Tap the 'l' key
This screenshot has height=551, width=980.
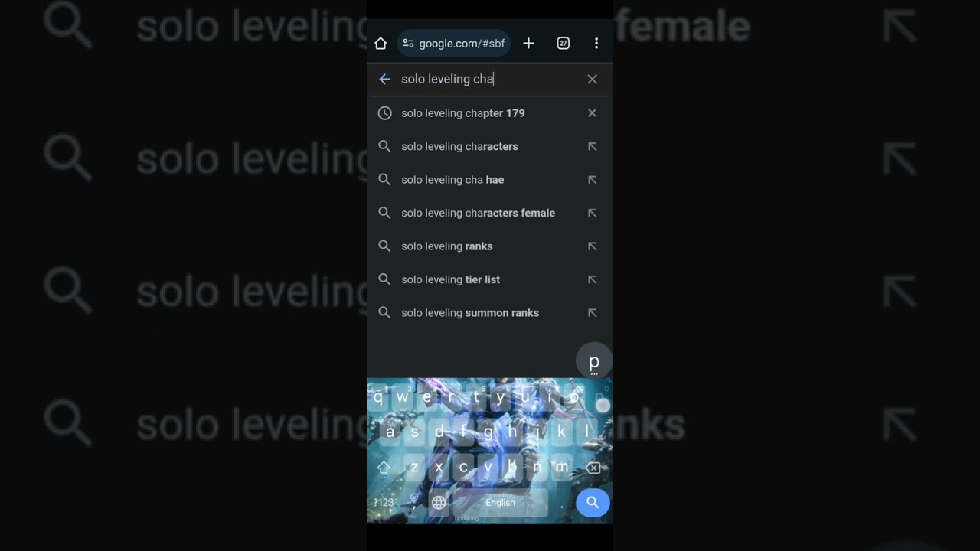pyautogui.click(x=586, y=432)
